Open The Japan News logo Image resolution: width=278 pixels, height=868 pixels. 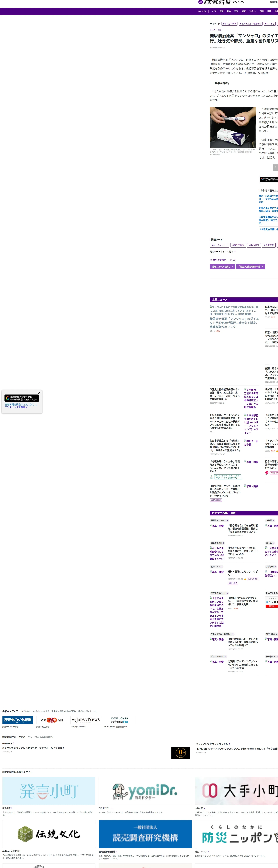coord(86,720)
